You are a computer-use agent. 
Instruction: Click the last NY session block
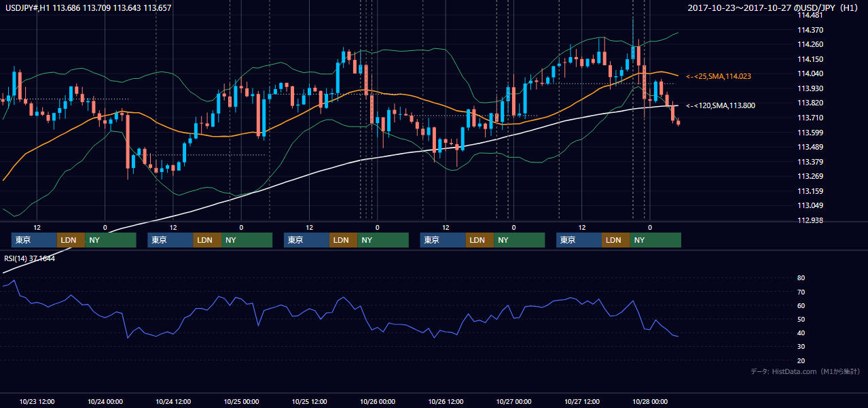(x=655, y=240)
